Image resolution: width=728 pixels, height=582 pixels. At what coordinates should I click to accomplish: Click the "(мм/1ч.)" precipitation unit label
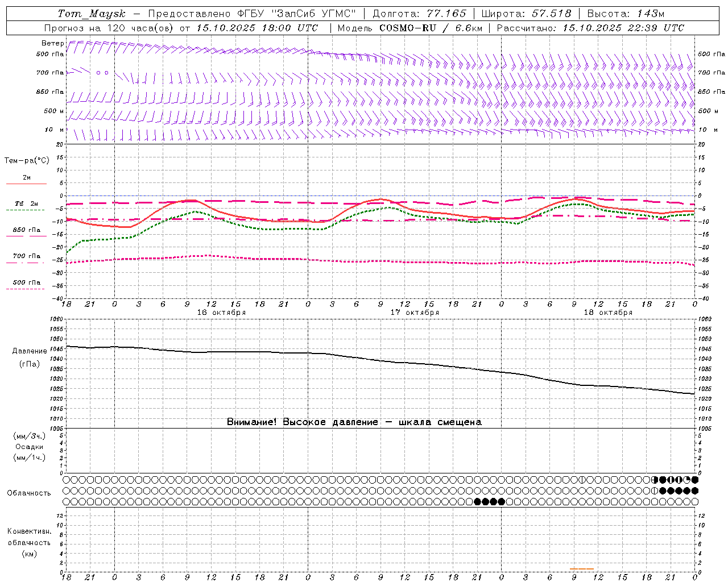coord(30,458)
